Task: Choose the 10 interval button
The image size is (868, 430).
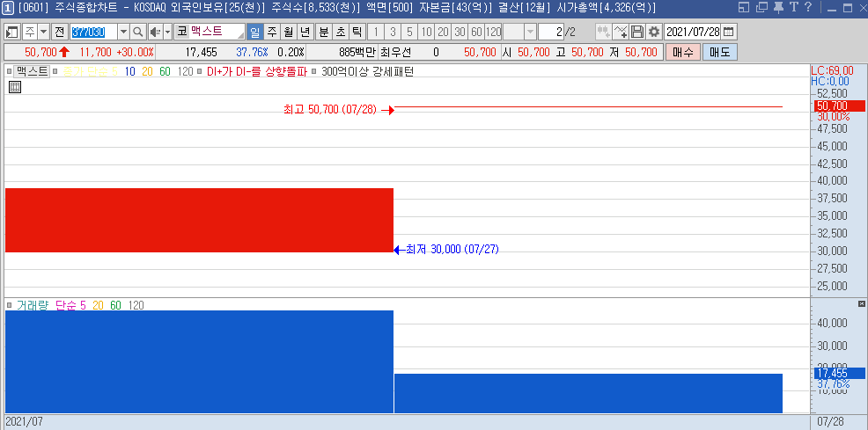Action: [x=426, y=32]
